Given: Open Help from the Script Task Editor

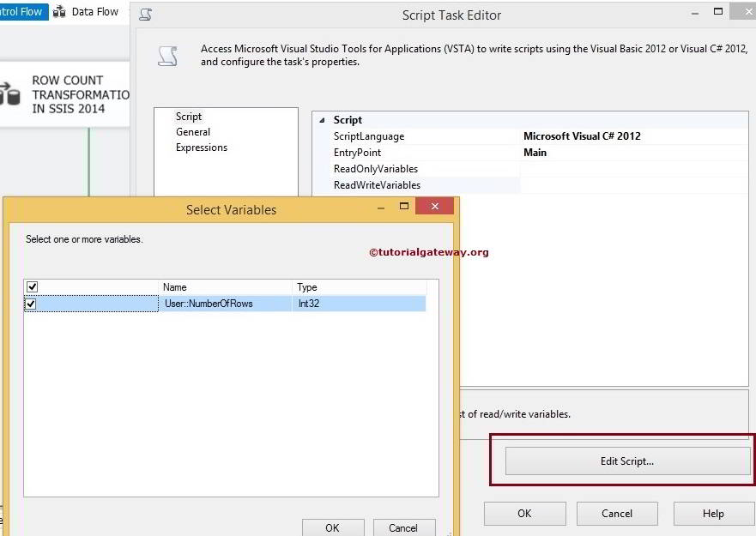Looking at the screenshot, I should click(713, 513).
